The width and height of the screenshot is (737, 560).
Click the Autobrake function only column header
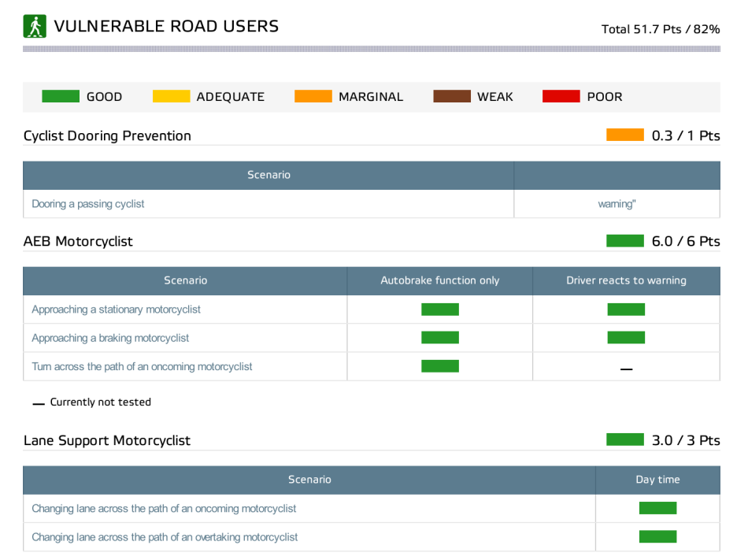[x=440, y=280]
